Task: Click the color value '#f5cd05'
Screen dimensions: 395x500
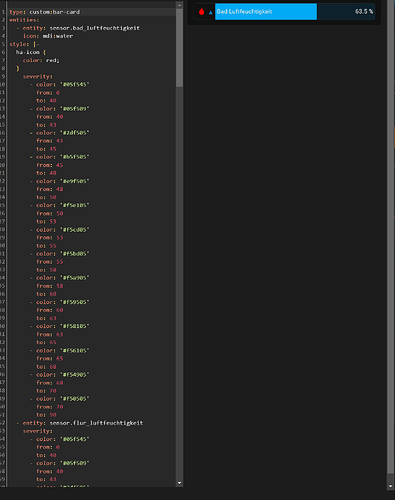Action: [75, 229]
